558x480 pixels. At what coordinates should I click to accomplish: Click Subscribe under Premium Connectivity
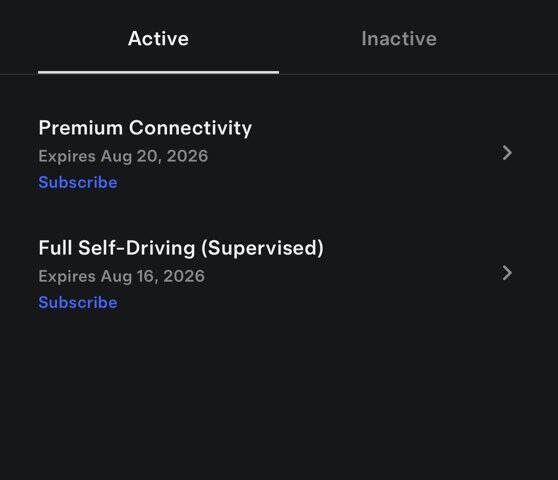(x=78, y=183)
